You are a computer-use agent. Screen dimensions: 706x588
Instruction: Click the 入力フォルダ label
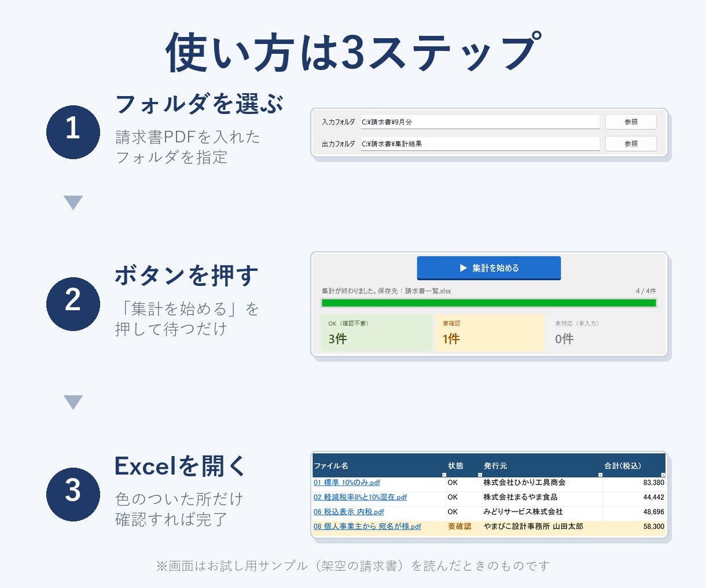tap(339, 122)
